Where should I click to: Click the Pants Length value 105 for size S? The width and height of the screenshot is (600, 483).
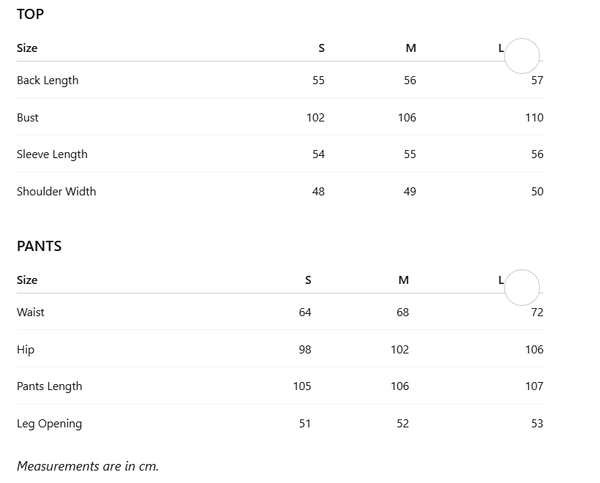pyautogui.click(x=302, y=386)
